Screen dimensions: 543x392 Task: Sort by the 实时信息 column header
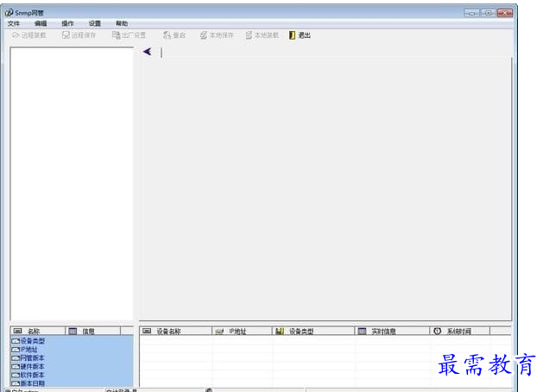coord(393,331)
